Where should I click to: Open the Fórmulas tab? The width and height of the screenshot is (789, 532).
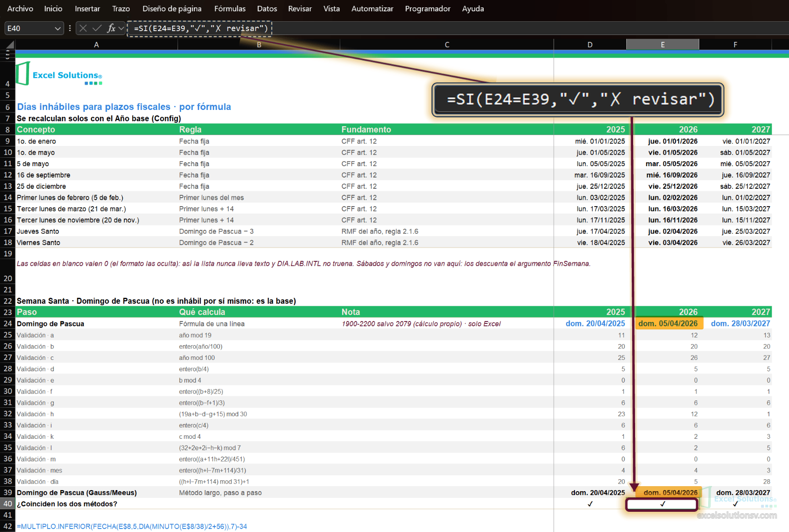click(x=230, y=8)
